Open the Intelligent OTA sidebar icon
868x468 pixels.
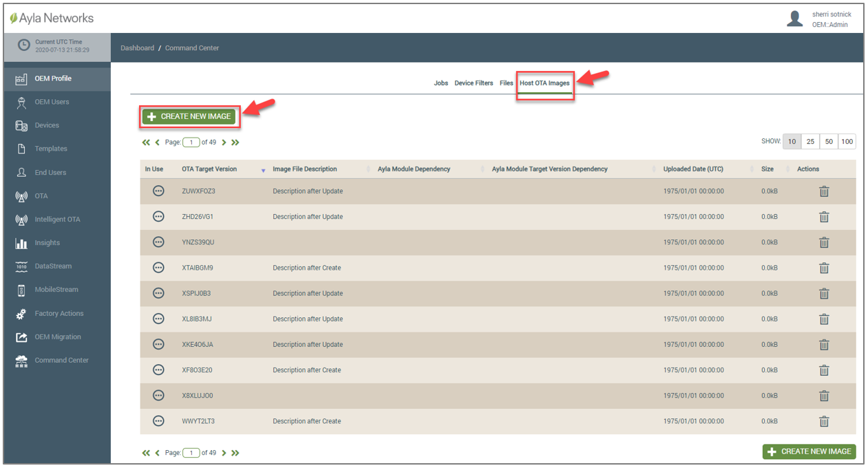click(21, 220)
